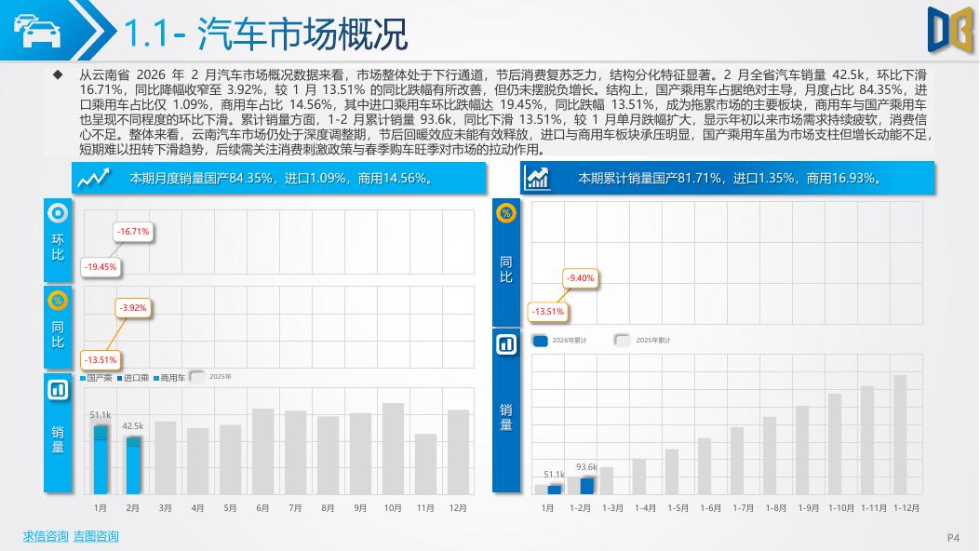The image size is (980, 551).
Task: Click the 本期累计销量 banner text
Action: (x=730, y=178)
